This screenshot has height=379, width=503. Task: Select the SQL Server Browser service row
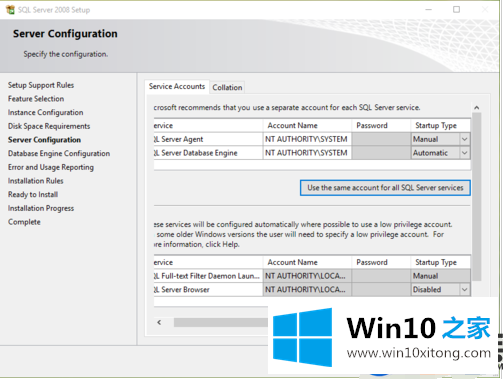[312, 289]
